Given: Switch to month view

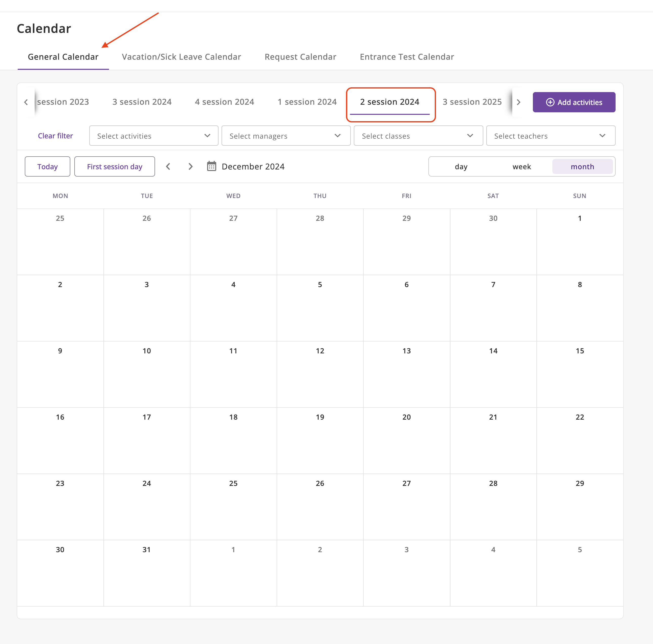Looking at the screenshot, I should 582,167.
